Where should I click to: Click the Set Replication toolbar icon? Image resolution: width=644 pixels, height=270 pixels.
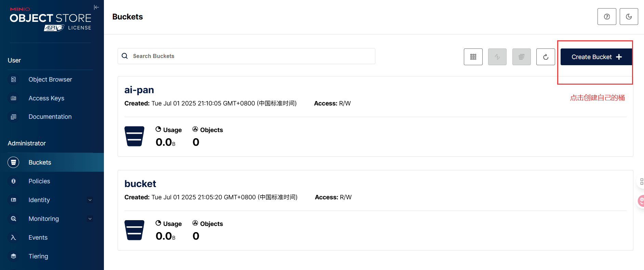[x=497, y=57]
